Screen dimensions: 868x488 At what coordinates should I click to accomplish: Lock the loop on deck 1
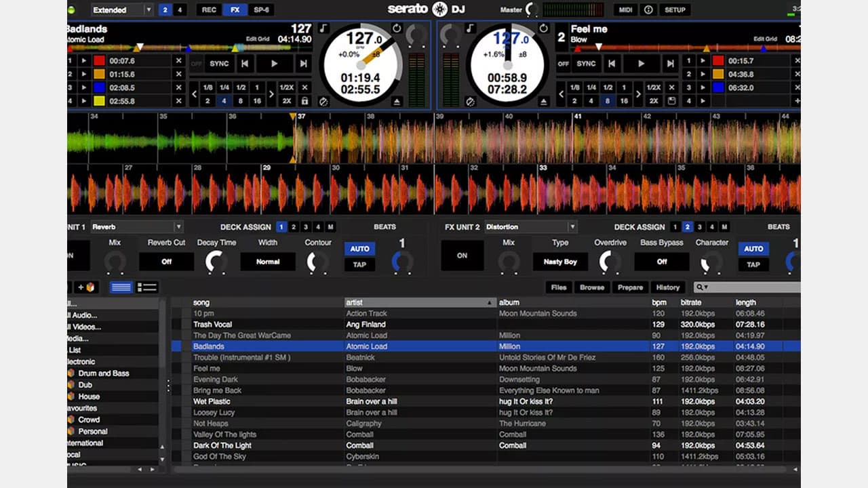[x=305, y=101]
